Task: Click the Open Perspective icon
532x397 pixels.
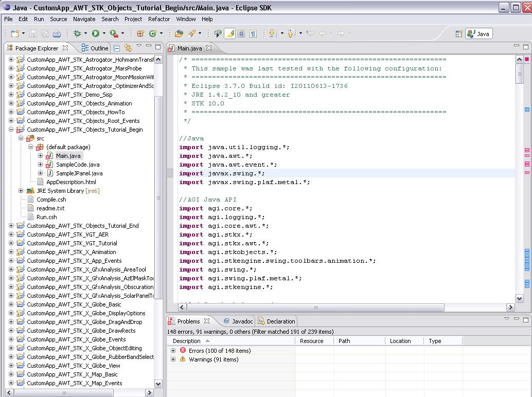Action: pyautogui.click(x=459, y=33)
